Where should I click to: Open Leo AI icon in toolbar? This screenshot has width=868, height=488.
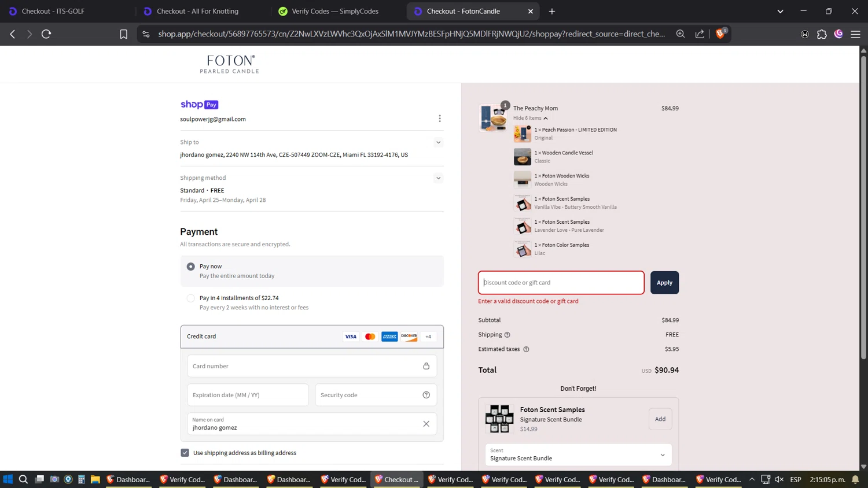[838, 34]
